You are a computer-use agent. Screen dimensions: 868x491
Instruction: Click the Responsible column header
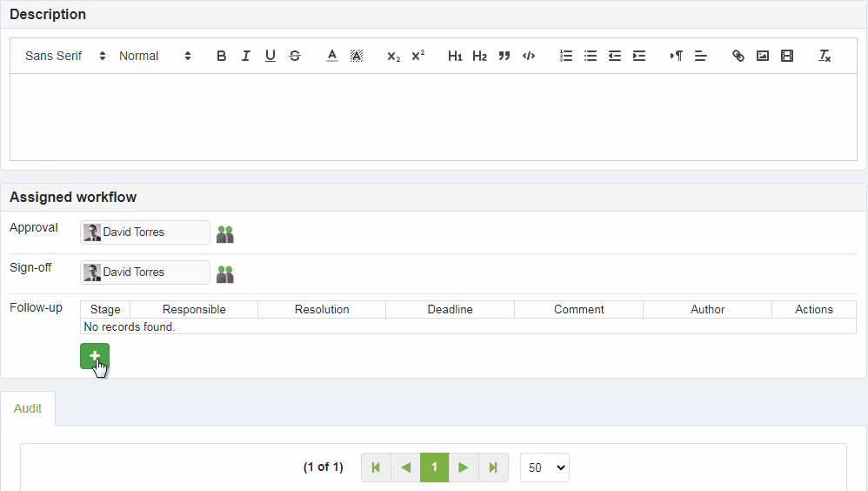click(194, 309)
